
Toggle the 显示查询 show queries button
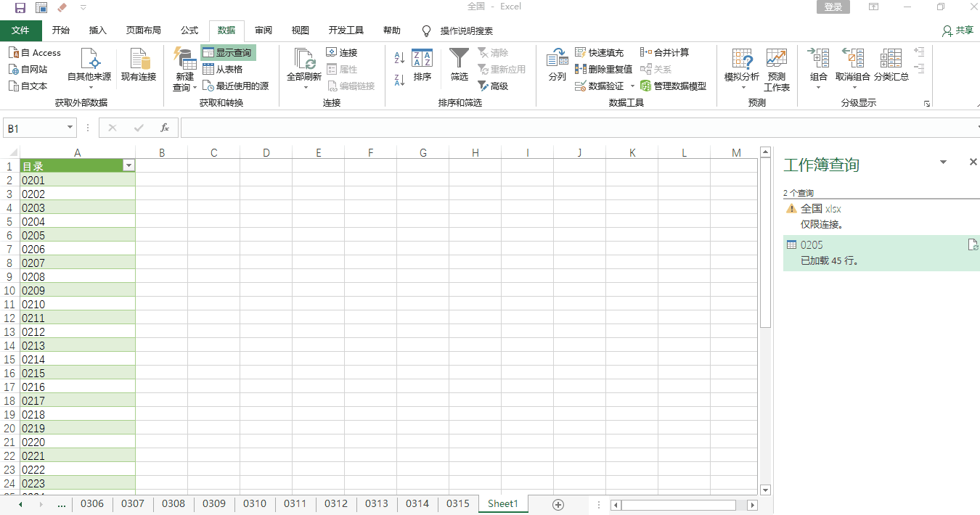(228, 53)
